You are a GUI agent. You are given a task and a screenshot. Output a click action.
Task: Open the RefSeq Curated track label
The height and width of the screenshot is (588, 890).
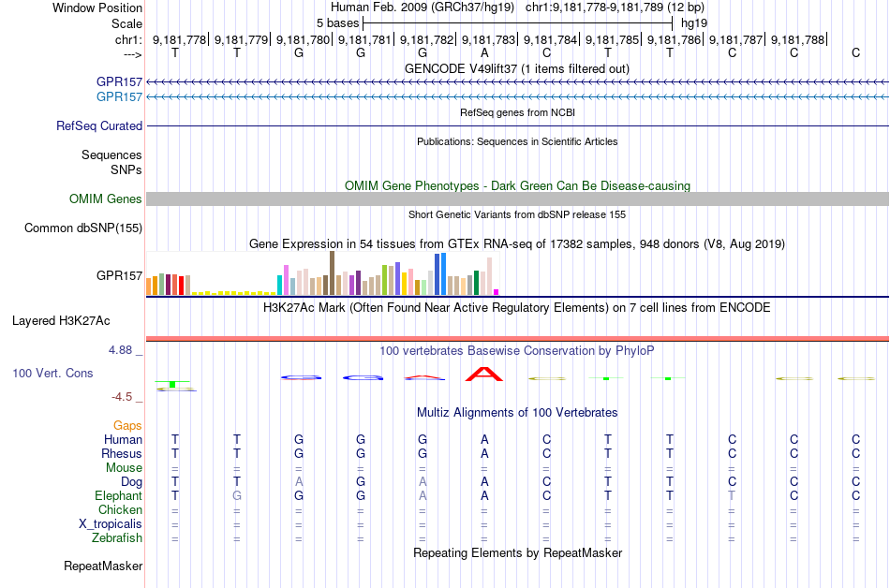coord(99,125)
